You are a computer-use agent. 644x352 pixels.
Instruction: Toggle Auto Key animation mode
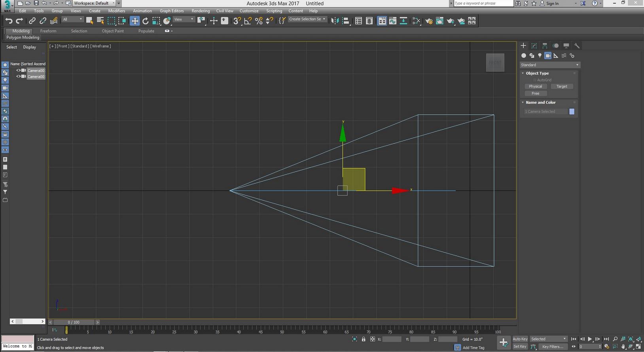point(520,339)
